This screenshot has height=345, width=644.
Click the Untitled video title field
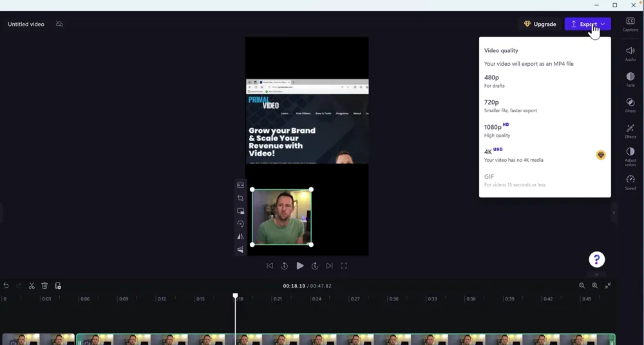click(x=26, y=24)
